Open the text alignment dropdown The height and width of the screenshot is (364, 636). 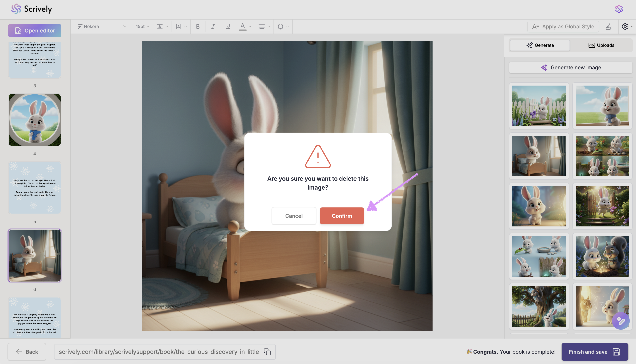(x=264, y=27)
